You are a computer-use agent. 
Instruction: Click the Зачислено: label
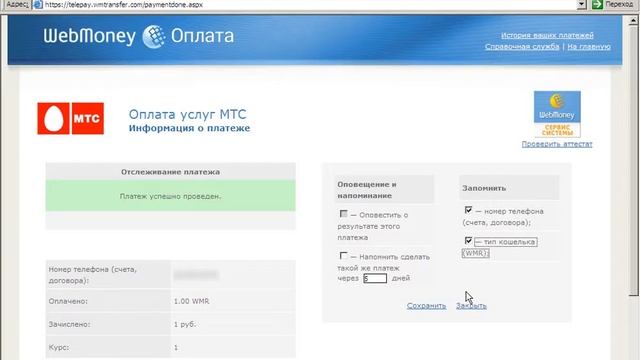tap(69, 324)
